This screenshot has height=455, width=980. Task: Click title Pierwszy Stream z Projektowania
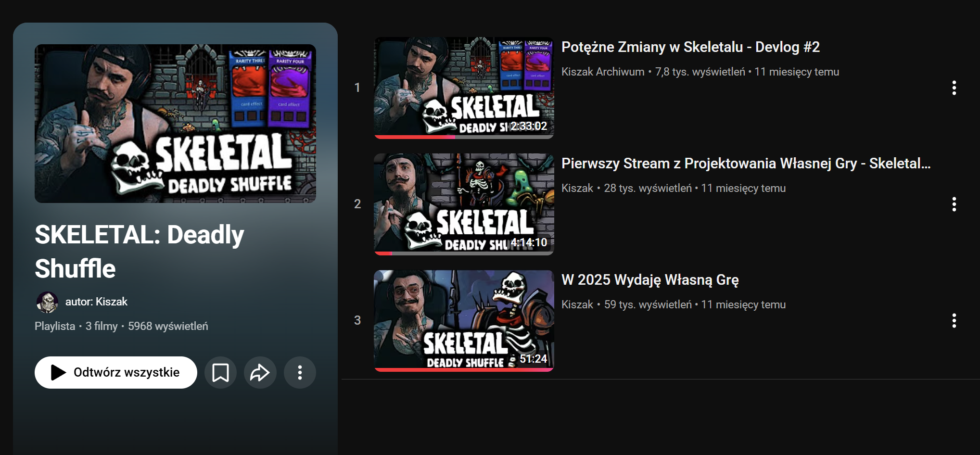746,164
